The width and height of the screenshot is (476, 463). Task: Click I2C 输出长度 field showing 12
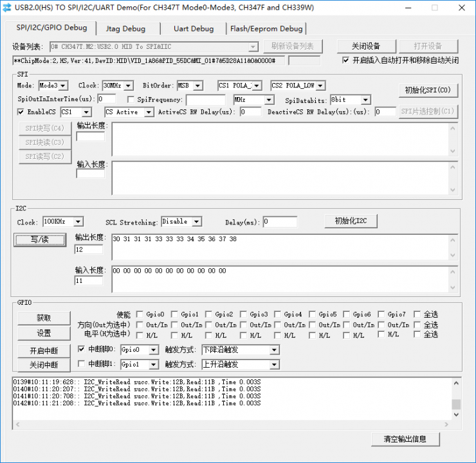click(x=88, y=250)
